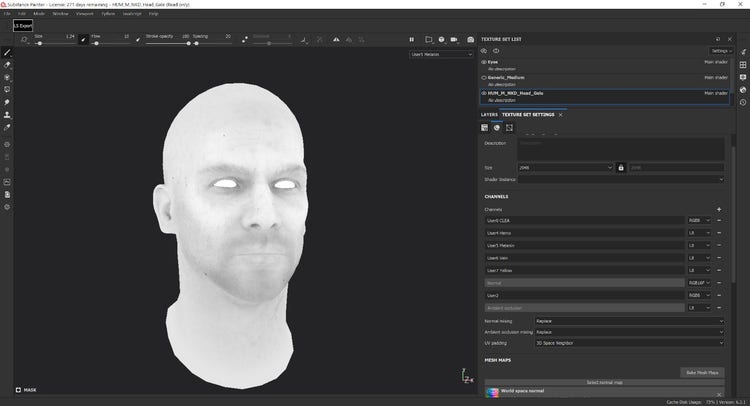Screen dimensions: 750x406
Task: Select the Paint brush tool
Action: pyautogui.click(x=8, y=52)
